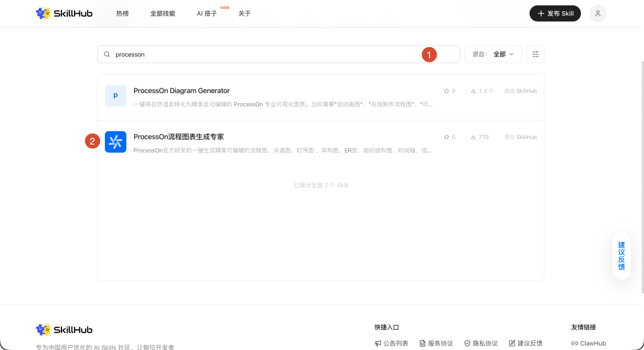This screenshot has height=350, width=644.
Task: Click 源自 SkillHub on ProcessOn Diagram Generator row
Action: (521, 91)
